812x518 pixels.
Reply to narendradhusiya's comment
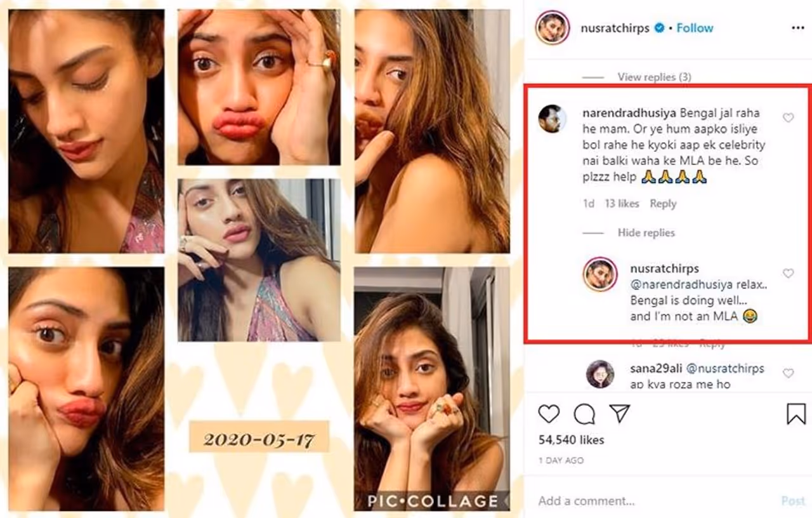663,204
